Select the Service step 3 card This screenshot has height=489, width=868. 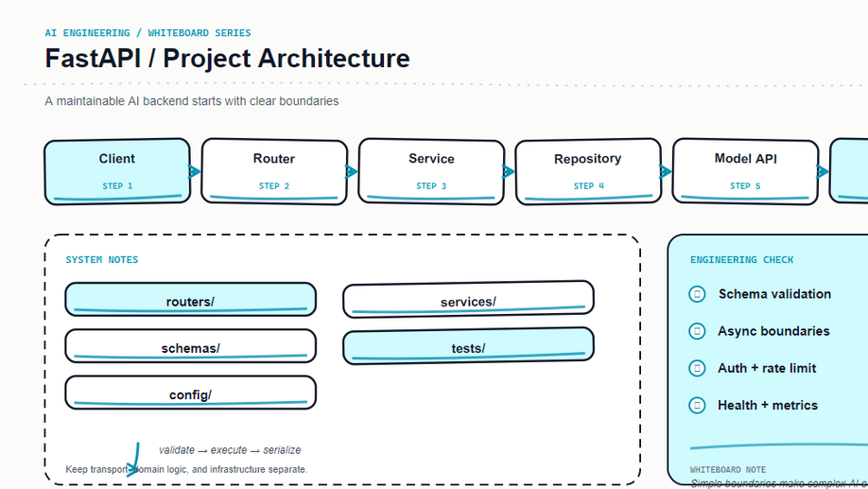point(432,172)
